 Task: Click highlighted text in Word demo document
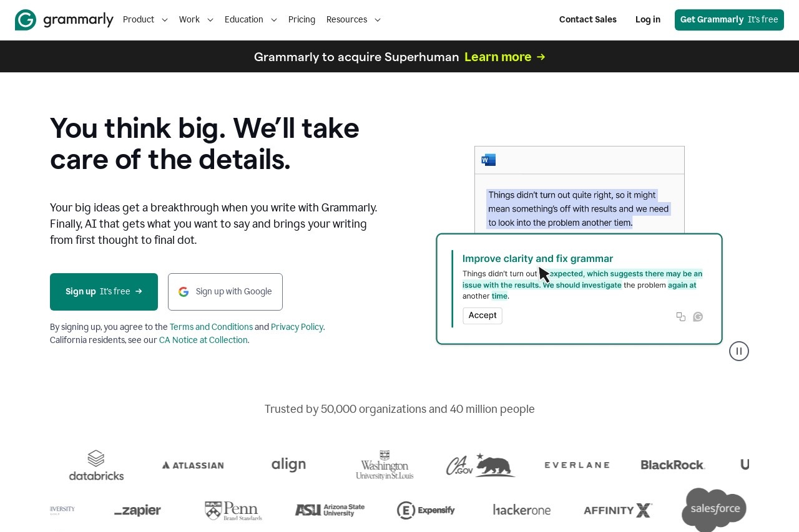(x=578, y=209)
